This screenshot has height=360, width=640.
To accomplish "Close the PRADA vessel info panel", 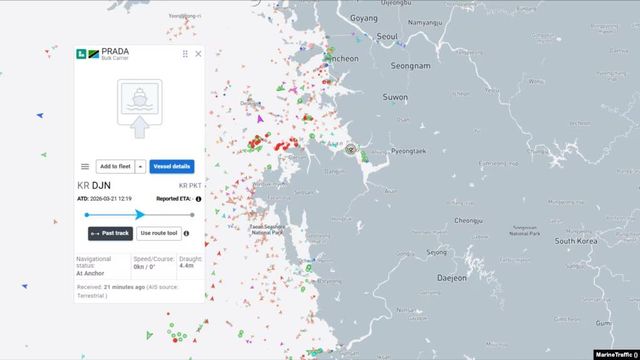I will pos(198,54).
